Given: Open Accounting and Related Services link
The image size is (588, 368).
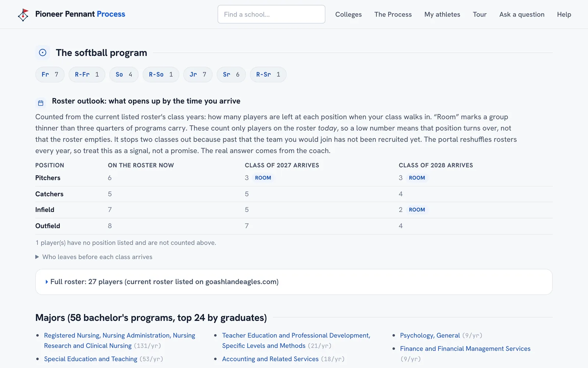Looking at the screenshot, I should coord(270,359).
